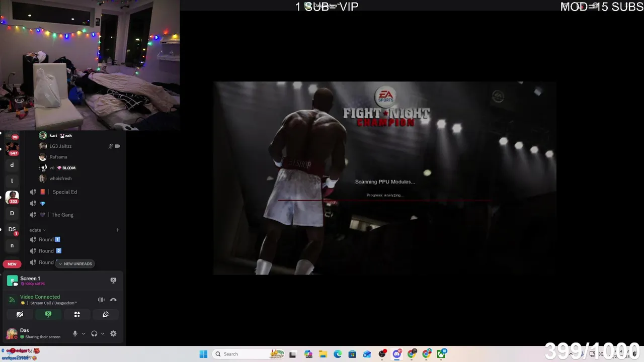Open the n server icon
This screenshot has width=644, height=362.
click(12, 246)
